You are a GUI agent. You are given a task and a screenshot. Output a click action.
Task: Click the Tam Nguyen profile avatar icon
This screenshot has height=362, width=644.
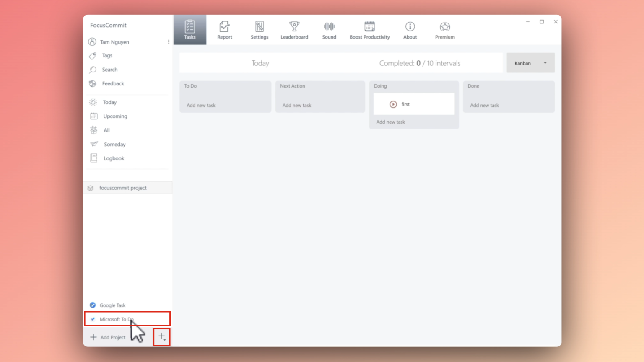coord(92,42)
